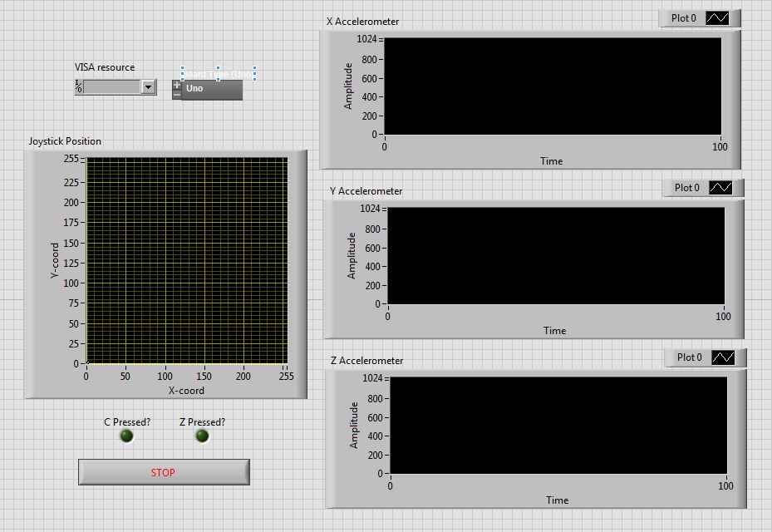Open the VISA resource dropdown arrow
This screenshot has width=772, height=532.
point(148,86)
